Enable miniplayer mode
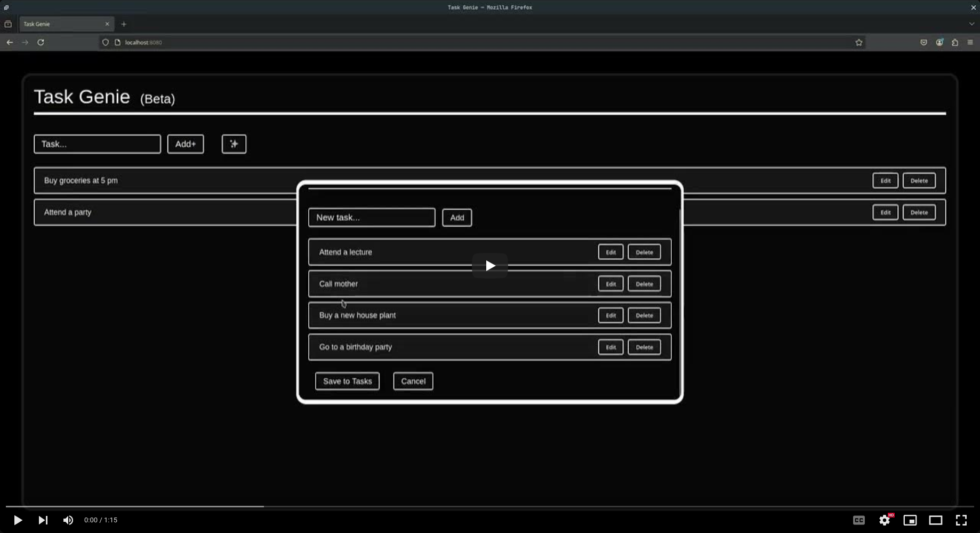 click(910, 520)
